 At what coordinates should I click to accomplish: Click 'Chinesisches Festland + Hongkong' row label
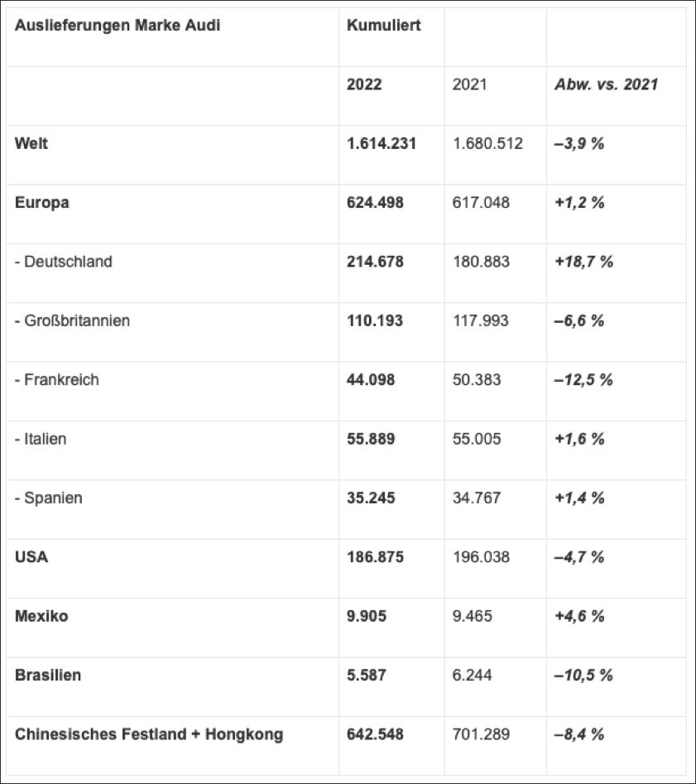tap(149, 734)
